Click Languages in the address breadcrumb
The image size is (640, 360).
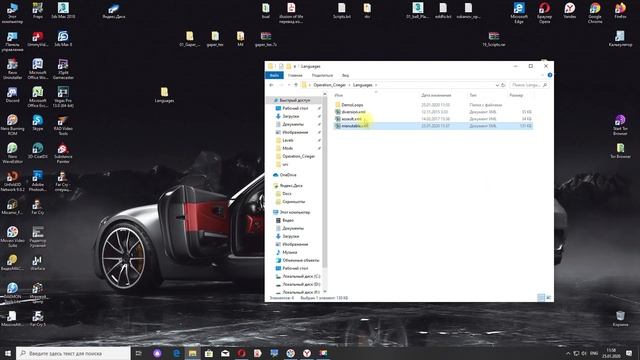point(362,85)
